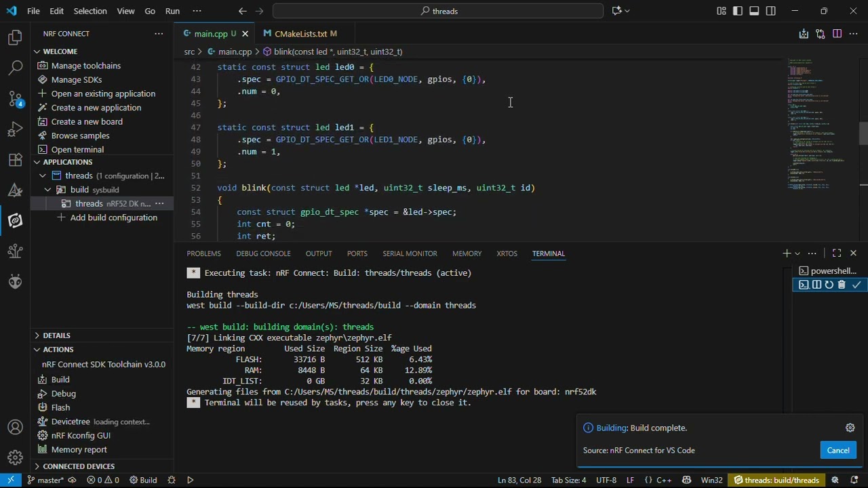The image size is (868, 488).
Task: Click the editor vertical scrollbar
Action: pyautogui.click(x=863, y=133)
